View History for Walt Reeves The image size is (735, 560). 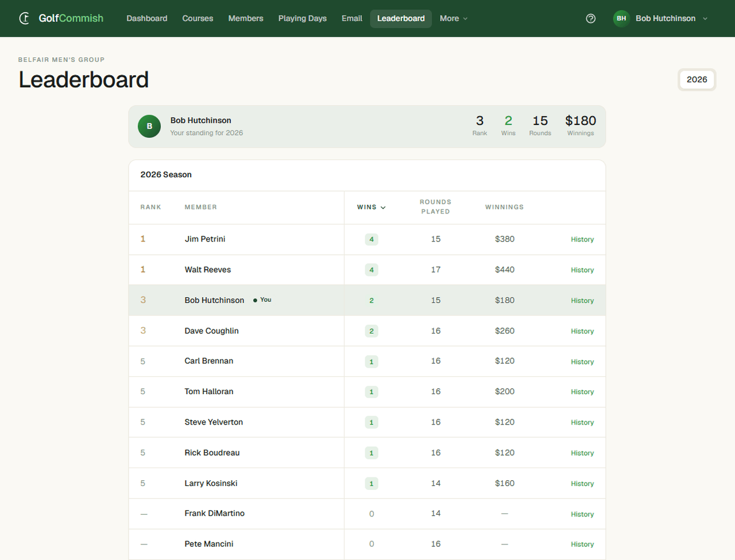click(582, 270)
